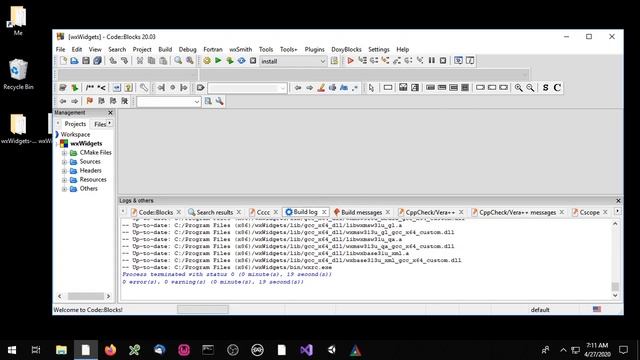The image size is (640, 360).
Task: Open File Explorer from the taskbar
Action: (61, 350)
